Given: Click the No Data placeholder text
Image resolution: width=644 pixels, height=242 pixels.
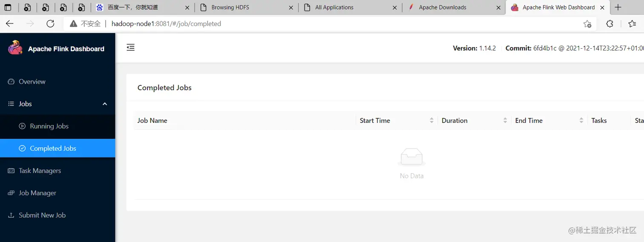Looking at the screenshot, I should coord(411,176).
